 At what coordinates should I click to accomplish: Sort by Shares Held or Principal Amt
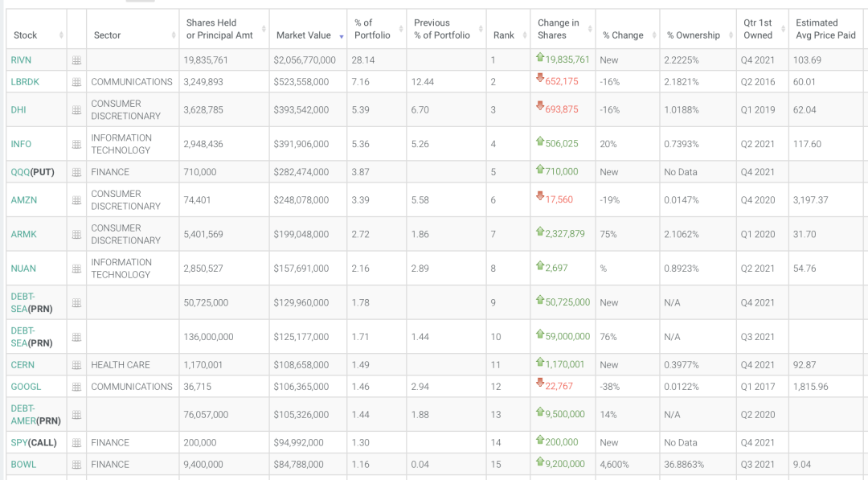point(224,29)
